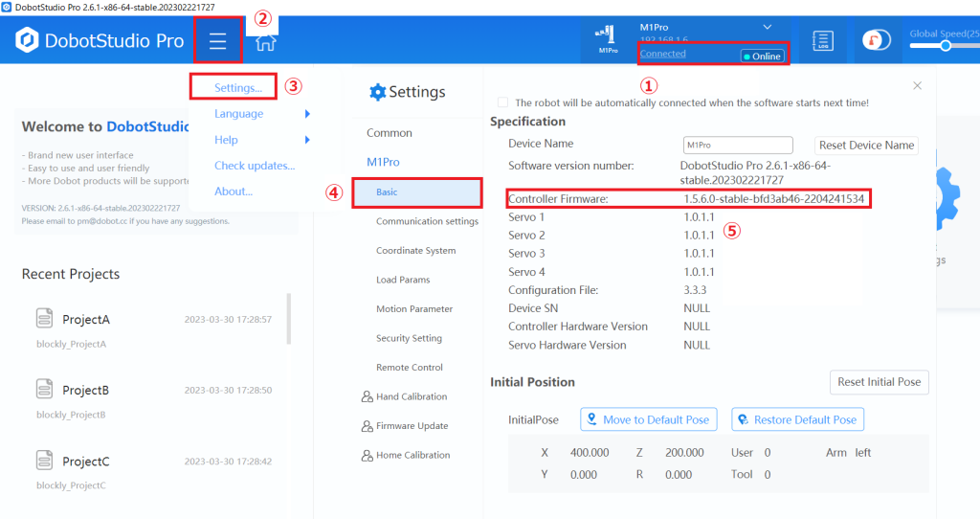
Task: Click ProjectB document icon
Action: pyautogui.click(x=44, y=389)
